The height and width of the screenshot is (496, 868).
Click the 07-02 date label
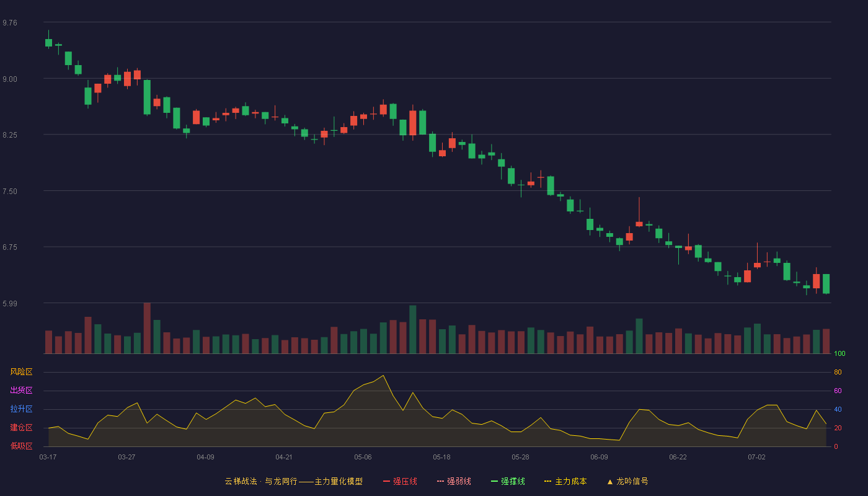[756, 457]
